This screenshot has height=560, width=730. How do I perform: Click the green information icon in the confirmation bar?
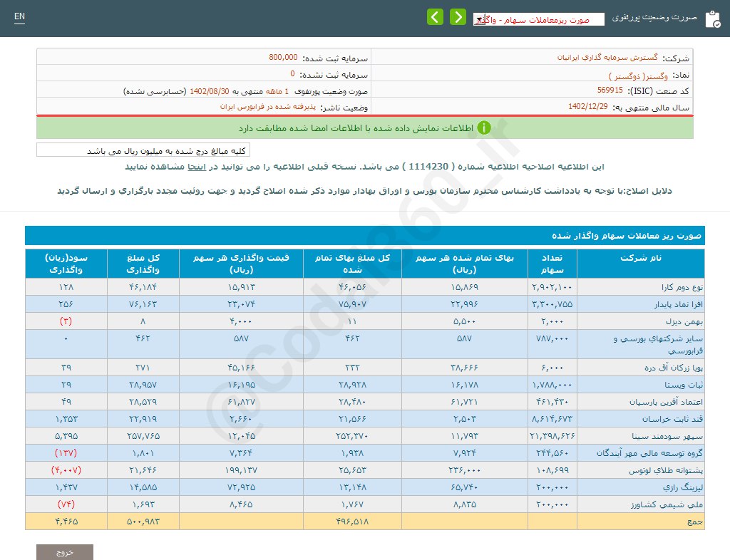click(x=485, y=128)
